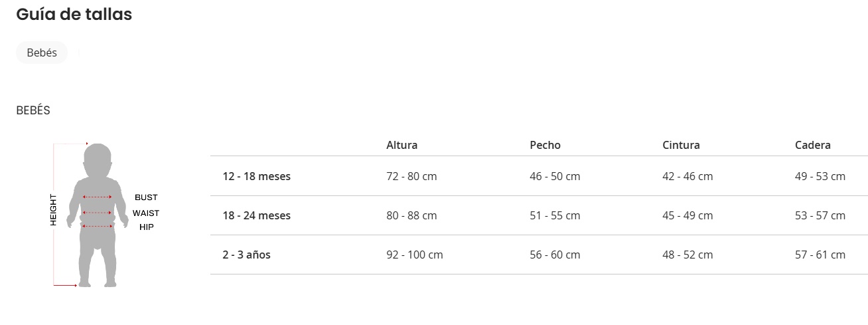Click the Altura column header
The width and height of the screenshot is (868, 325).
[402, 145]
